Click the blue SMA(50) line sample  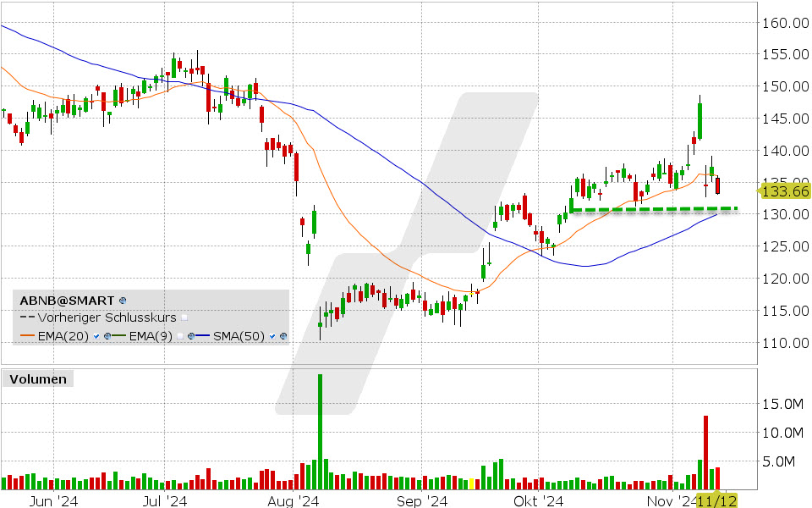tap(202, 335)
